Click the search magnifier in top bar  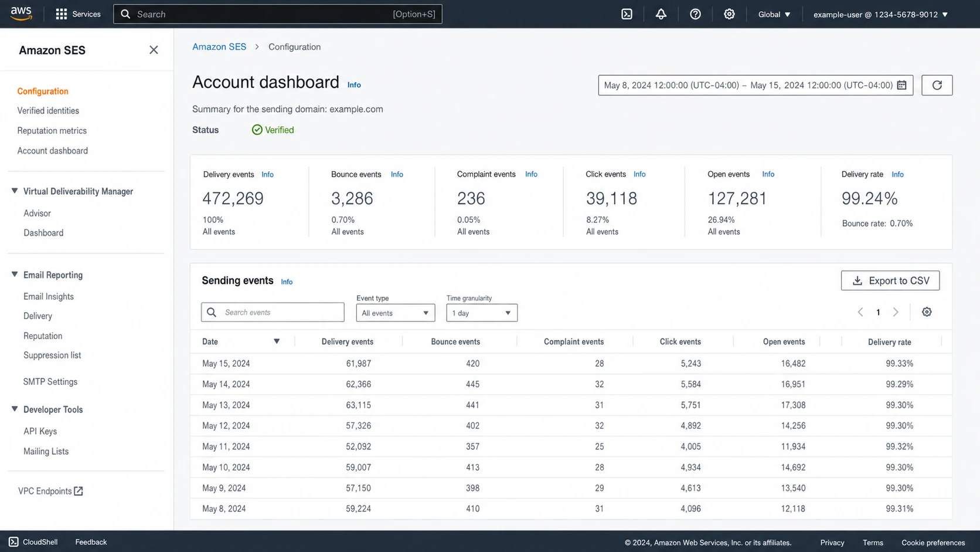pos(125,14)
